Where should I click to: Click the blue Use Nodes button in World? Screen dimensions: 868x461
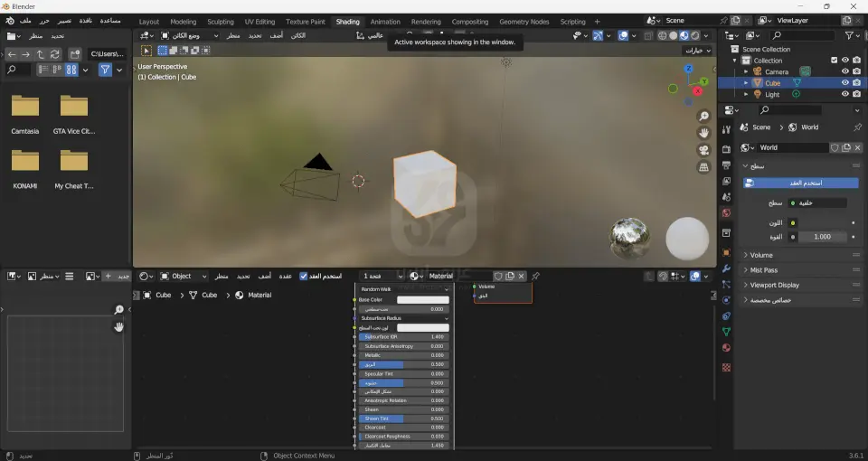pos(800,183)
